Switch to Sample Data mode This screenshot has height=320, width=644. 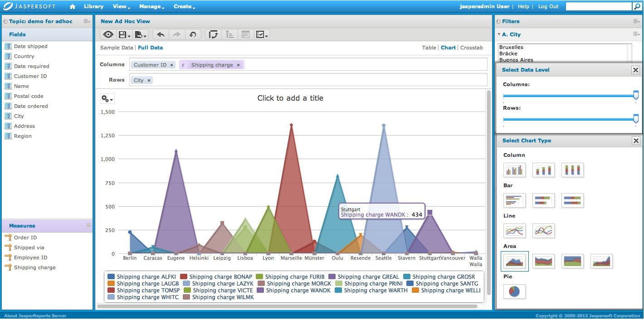coord(117,48)
